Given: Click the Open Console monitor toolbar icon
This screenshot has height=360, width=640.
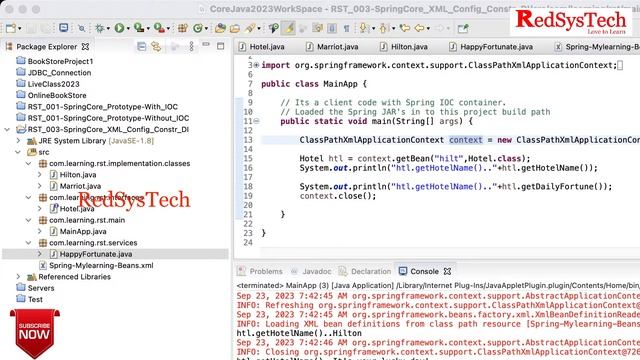Looking at the screenshot, I should pos(63,28).
